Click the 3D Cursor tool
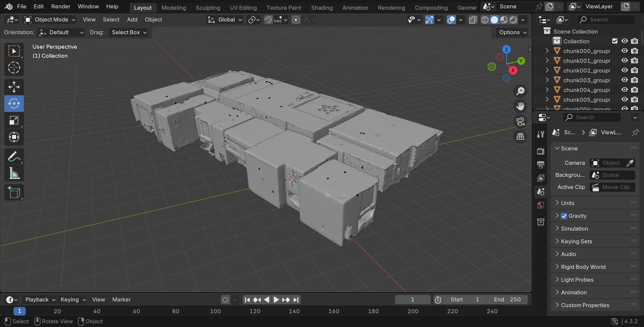Viewport: 644px width, 327px height. [14, 68]
